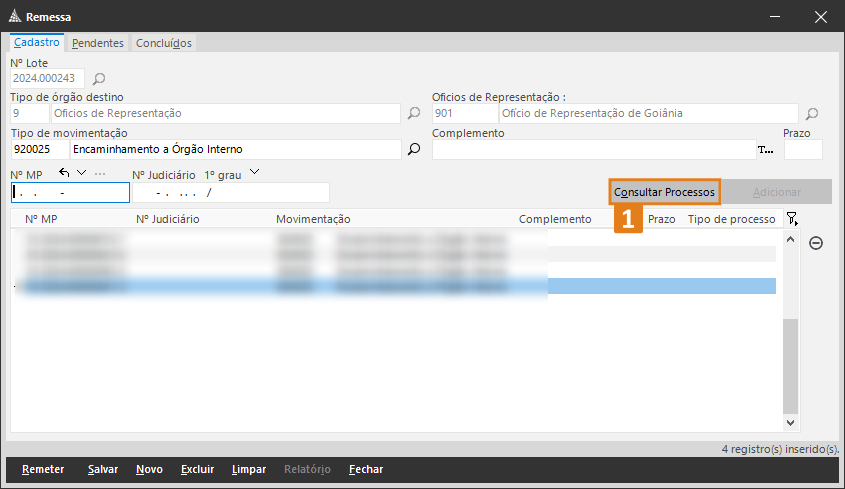Click the Consultar Processos button
The height and width of the screenshot is (489, 845).
(664, 192)
